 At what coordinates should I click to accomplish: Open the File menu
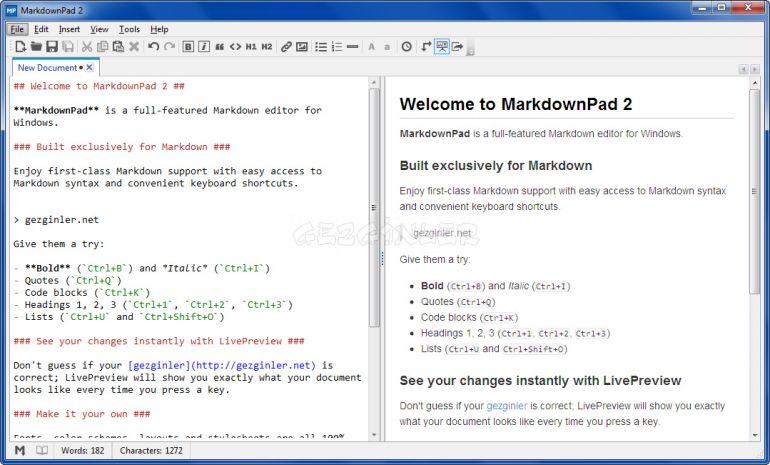[x=17, y=29]
